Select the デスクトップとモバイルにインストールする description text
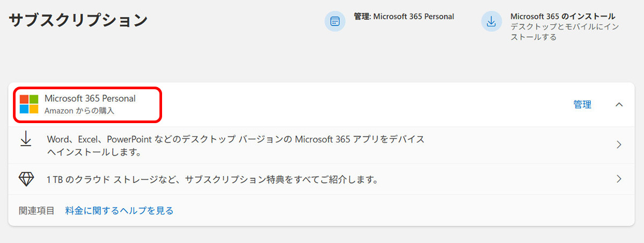Image resolution: width=644 pixels, height=243 pixels. tap(565, 32)
